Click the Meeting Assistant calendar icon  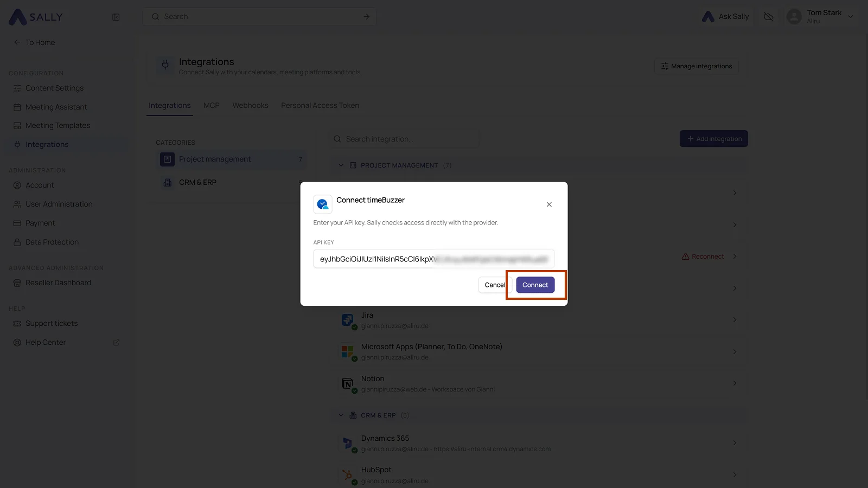[x=17, y=107]
